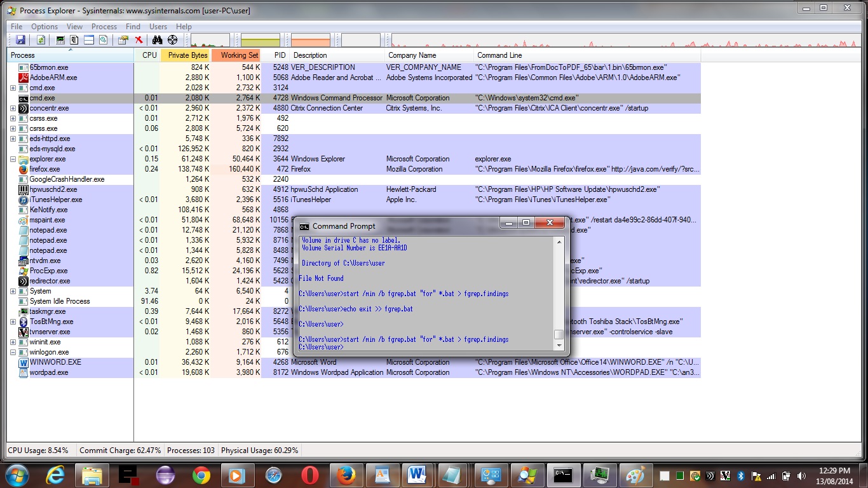
Task: Open the Process menu
Action: click(104, 27)
